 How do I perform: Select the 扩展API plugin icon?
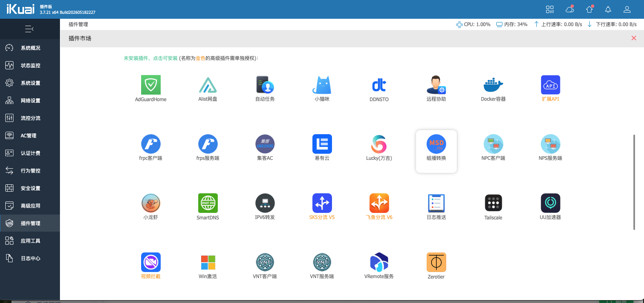click(551, 85)
